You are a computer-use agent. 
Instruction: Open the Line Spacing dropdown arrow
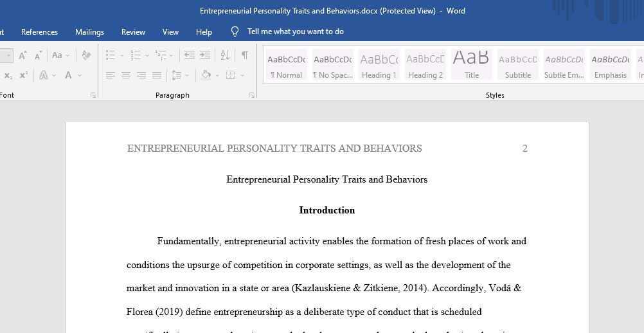point(187,76)
